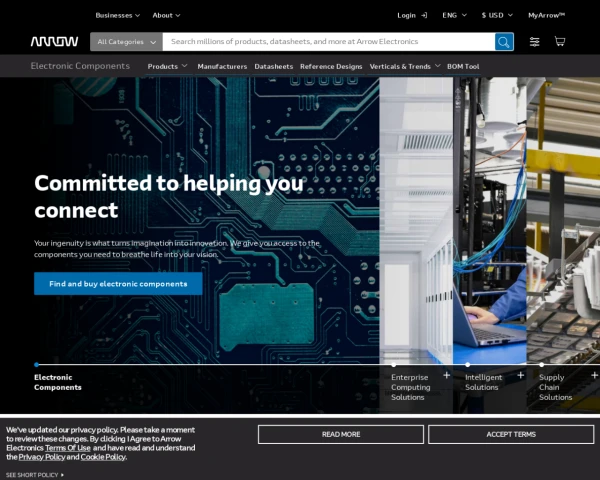Open the ENG language dropdown
Screen dimensions: 600x480
point(454,15)
